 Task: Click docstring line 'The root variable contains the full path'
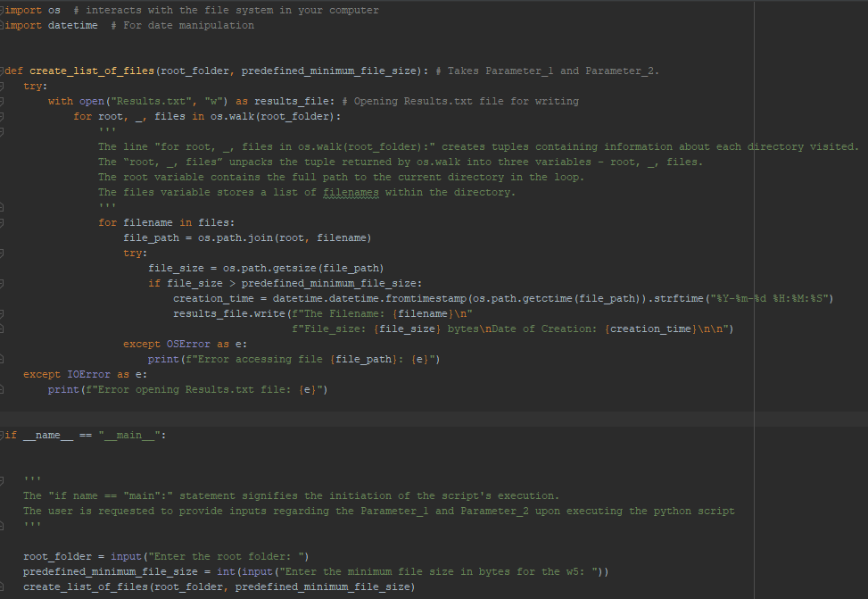(341, 178)
